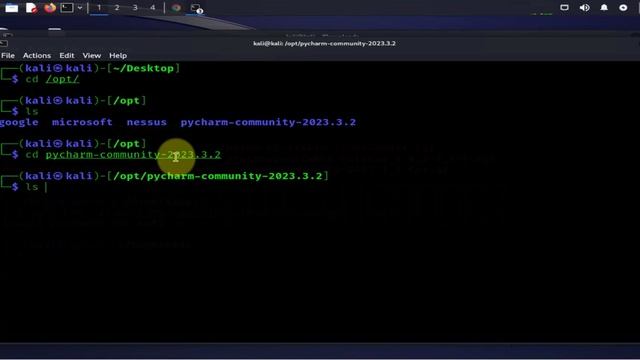Open the notifications bell icon

click(604, 8)
